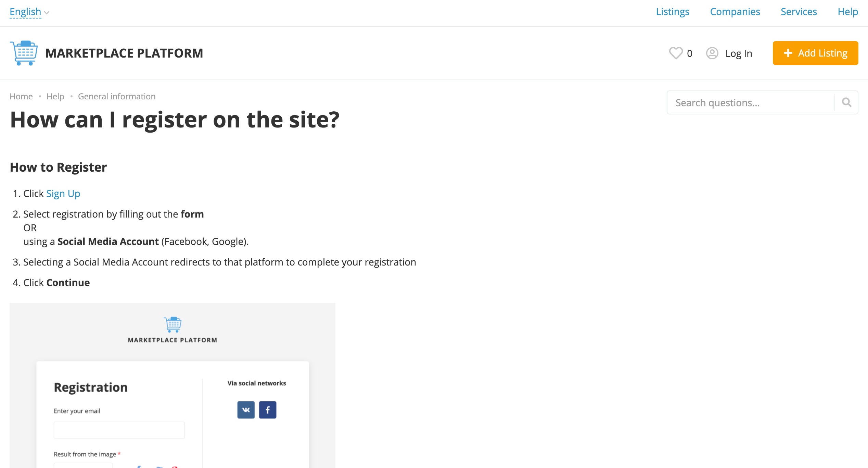Go to Home via breadcrumb
868x468 pixels.
[x=21, y=96]
